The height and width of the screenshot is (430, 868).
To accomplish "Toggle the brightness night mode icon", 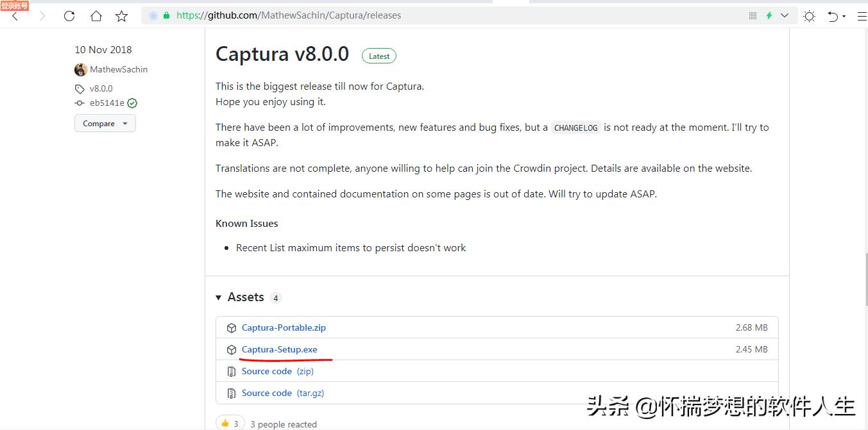I will pos(810,16).
